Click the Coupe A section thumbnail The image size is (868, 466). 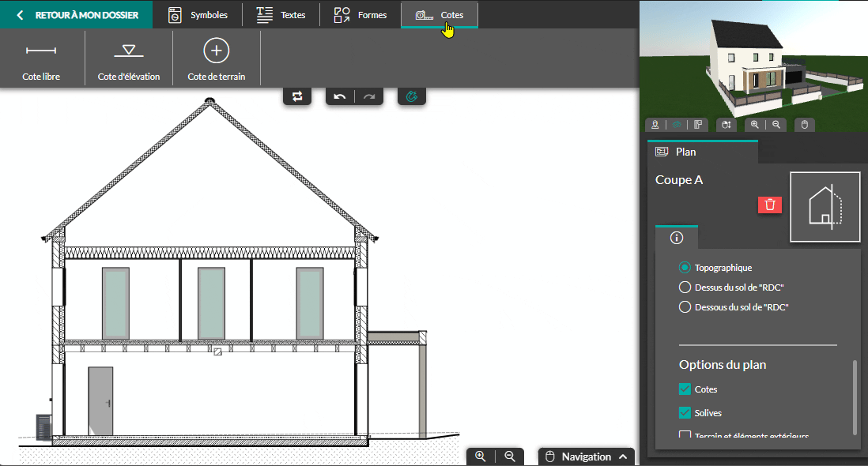pos(825,207)
